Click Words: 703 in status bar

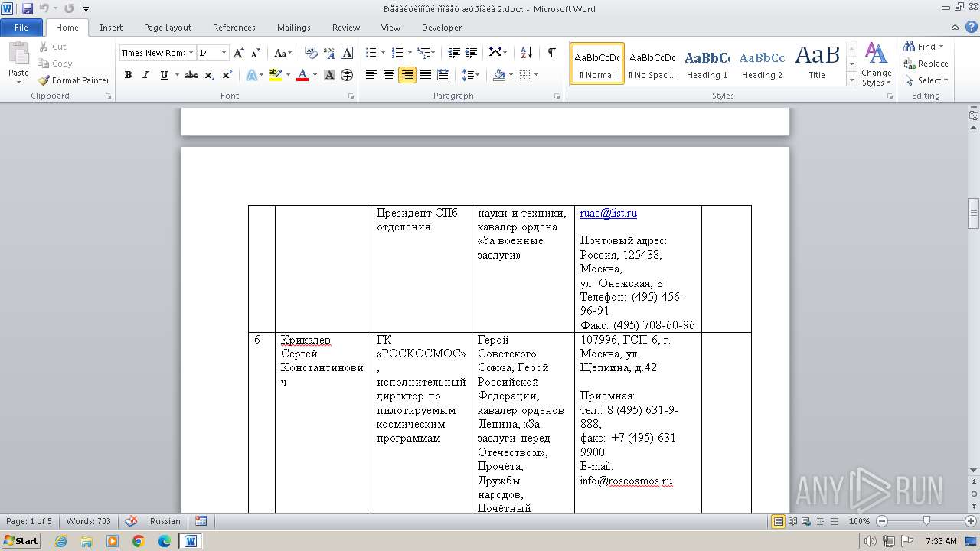pos(89,521)
